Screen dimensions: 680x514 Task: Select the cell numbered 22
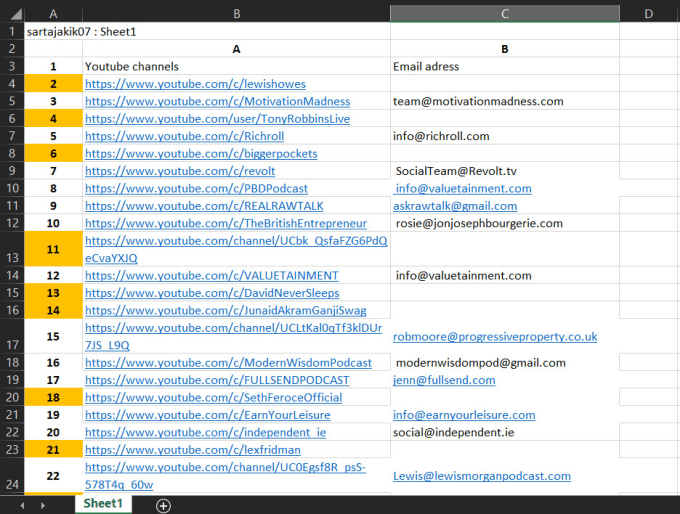(x=53, y=475)
